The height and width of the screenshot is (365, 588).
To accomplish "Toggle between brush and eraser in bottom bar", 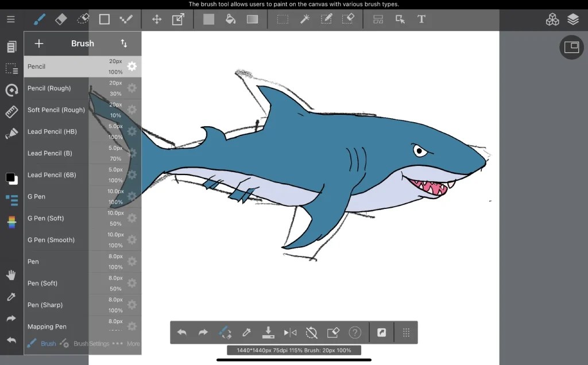I will pyautogui.click(x=226, y=332).
